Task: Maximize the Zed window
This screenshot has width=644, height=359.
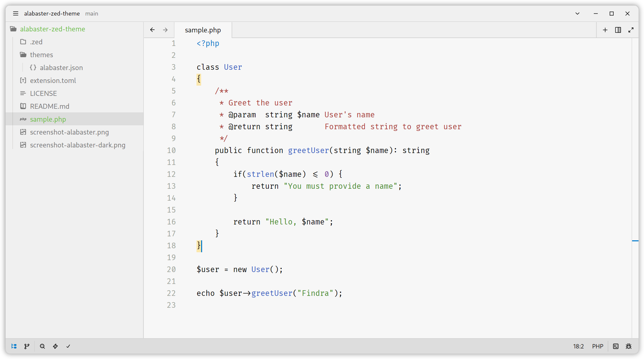Action: coord(611,14)
